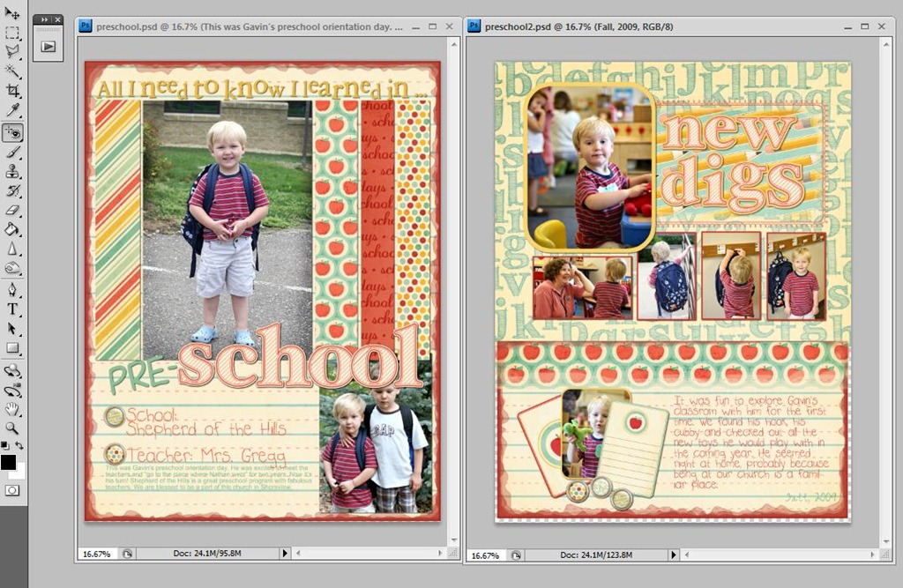Activate the preschool2.psd document title bar
The image size is (903, 588).
[578, 26]
